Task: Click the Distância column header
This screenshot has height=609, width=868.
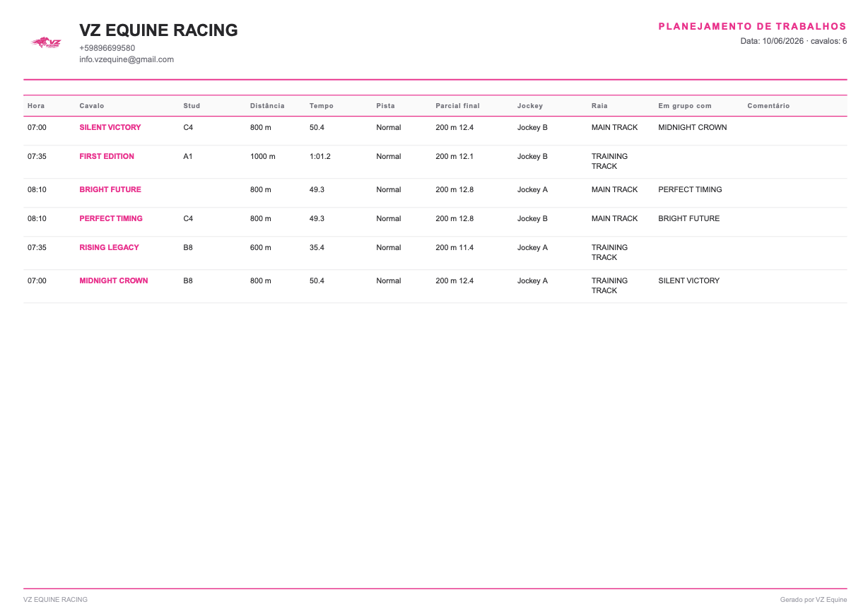Action: pos(267,106)
